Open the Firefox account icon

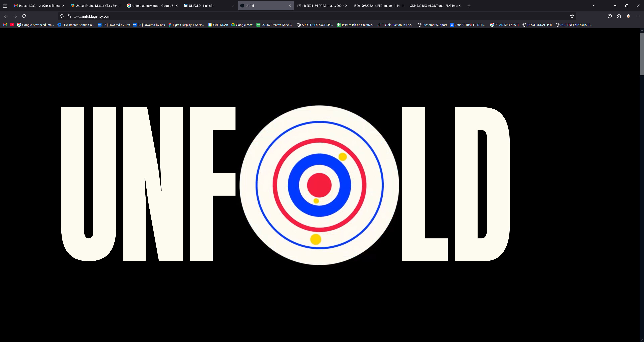tap(610, 16)
